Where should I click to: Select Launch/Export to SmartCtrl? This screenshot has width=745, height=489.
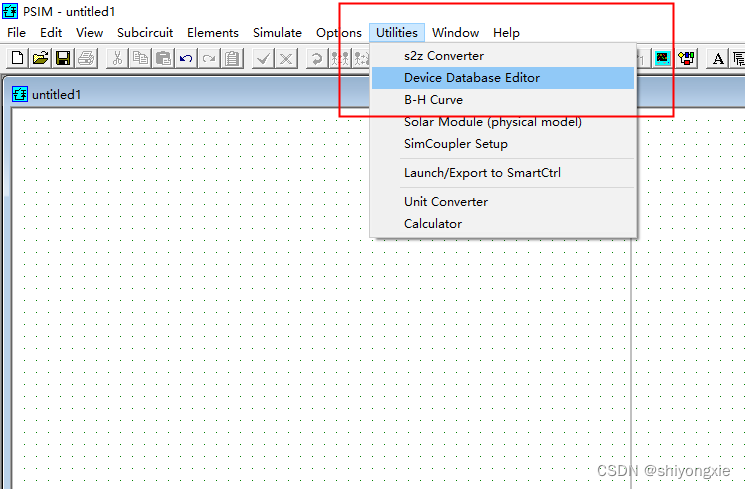[x=503, y=173]
